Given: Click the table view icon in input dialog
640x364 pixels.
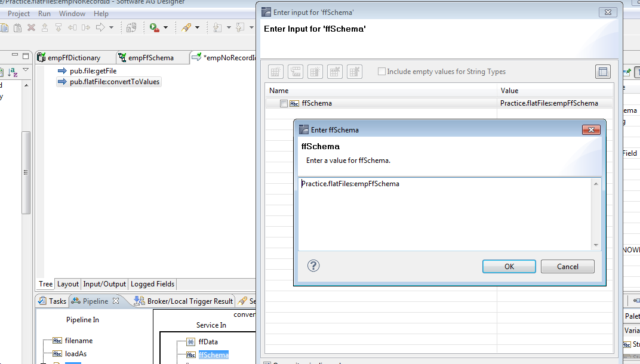Looking at the screenshot, I should 603,72.
